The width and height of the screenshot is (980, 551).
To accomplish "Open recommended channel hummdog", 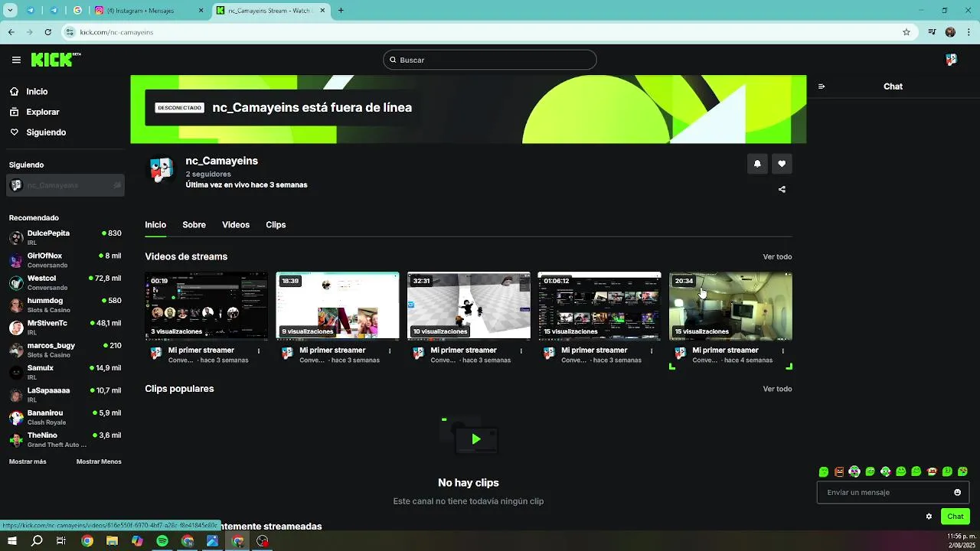I will click(x=65, y=305).
